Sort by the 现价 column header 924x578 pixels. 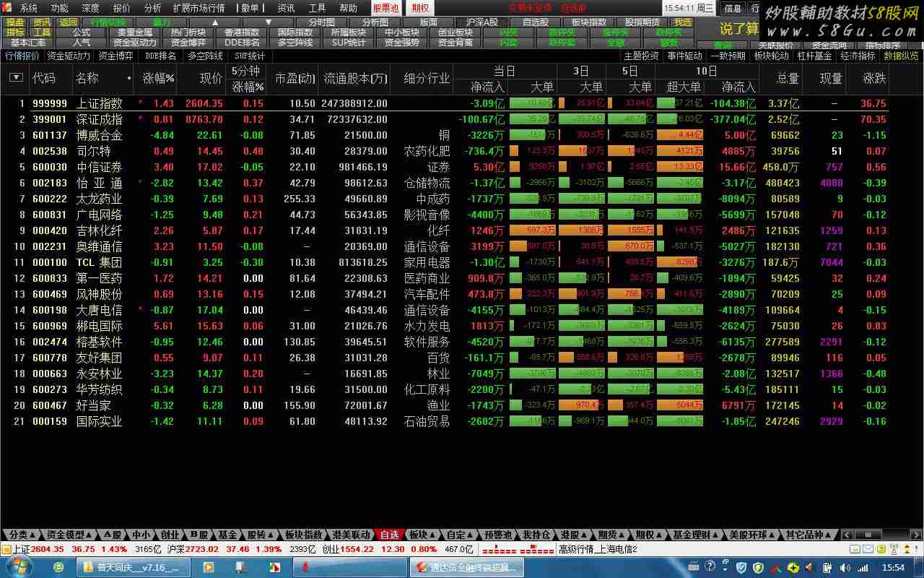click(211, 78)
